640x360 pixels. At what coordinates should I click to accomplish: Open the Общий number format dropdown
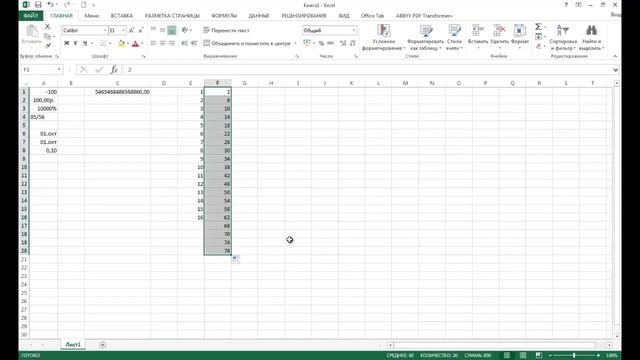353,31
